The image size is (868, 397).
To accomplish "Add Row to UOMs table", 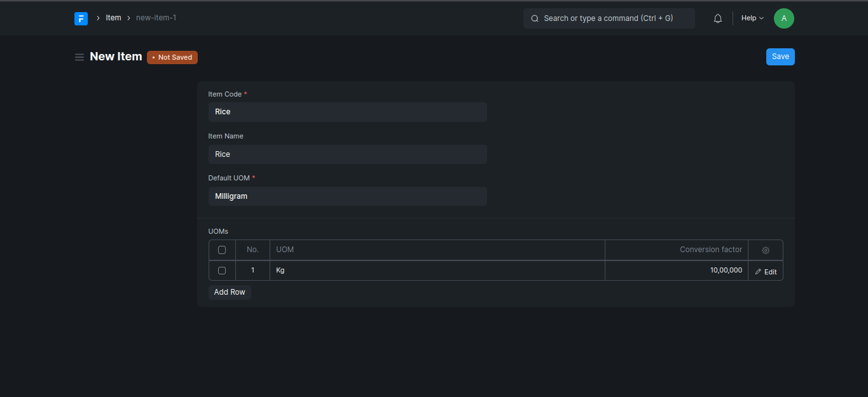I will tap(230, 292).
